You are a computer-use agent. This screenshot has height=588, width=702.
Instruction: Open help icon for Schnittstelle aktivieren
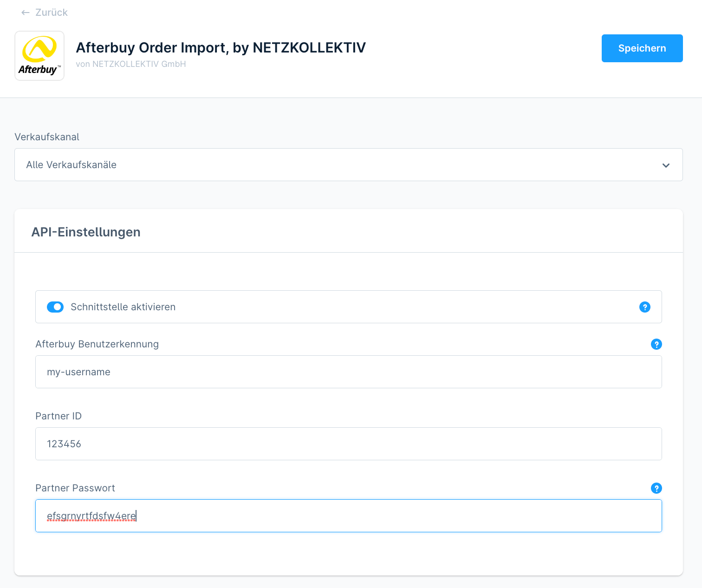point(645,307)
